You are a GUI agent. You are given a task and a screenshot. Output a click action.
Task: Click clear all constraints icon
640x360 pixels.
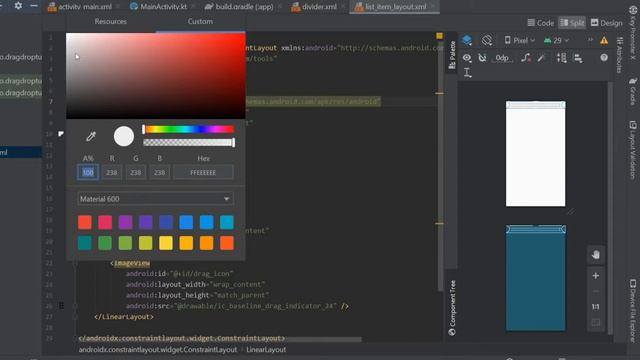526,58
